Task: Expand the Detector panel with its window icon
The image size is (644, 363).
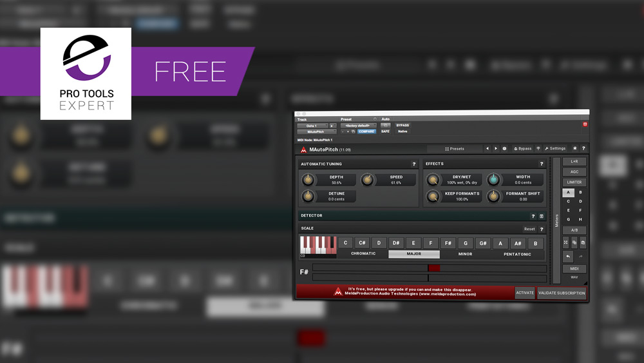Action: click(x=542, y=216)
